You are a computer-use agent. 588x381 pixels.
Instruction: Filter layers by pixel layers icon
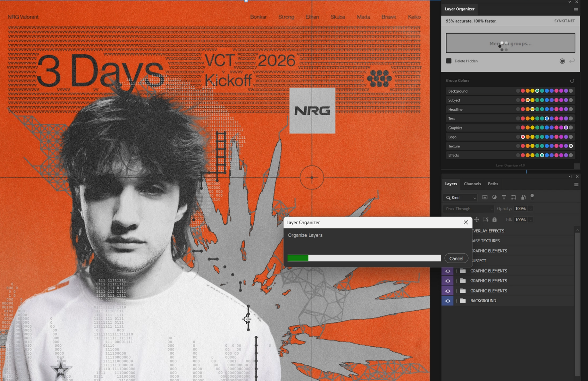click(x=485, y=197)
